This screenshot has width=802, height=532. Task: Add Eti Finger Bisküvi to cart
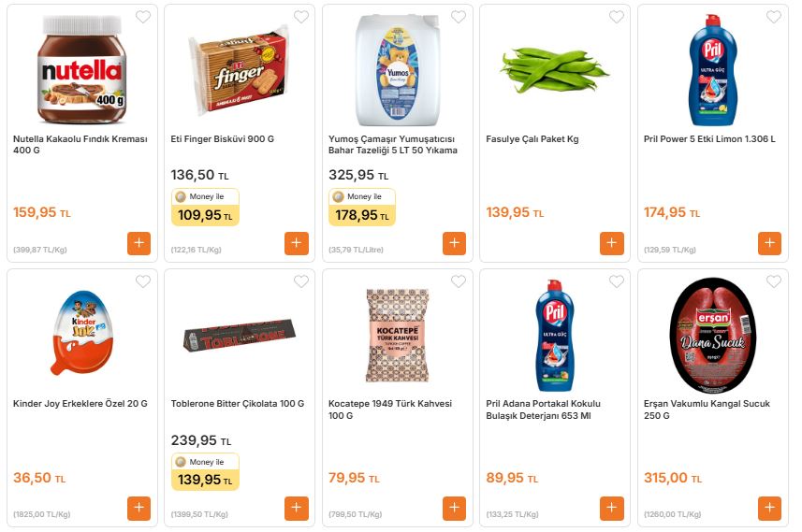click(x=297, y=243)
